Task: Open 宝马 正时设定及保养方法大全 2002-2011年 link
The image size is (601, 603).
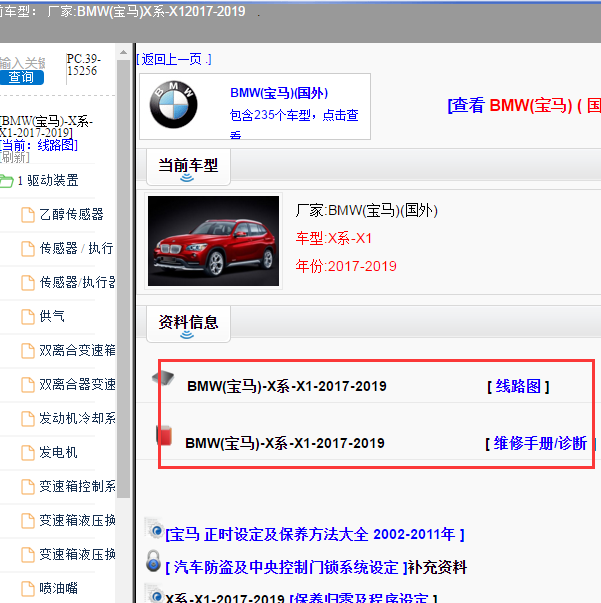Action: [315, 534]
